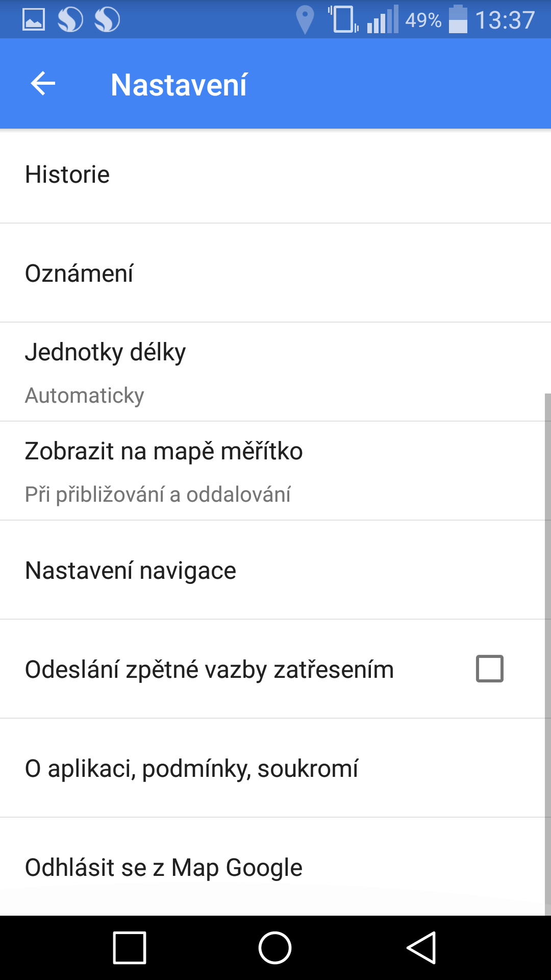551x980 pixels.
Task: Tap the signal strength bars icon
Action: tap(383, 19)
